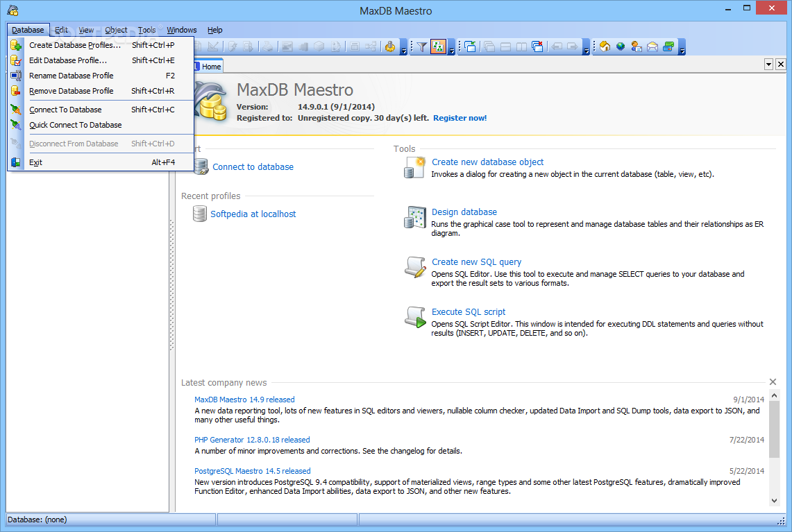
Task: Click the funnel filter toolbar icon
Action: [422, 47]
